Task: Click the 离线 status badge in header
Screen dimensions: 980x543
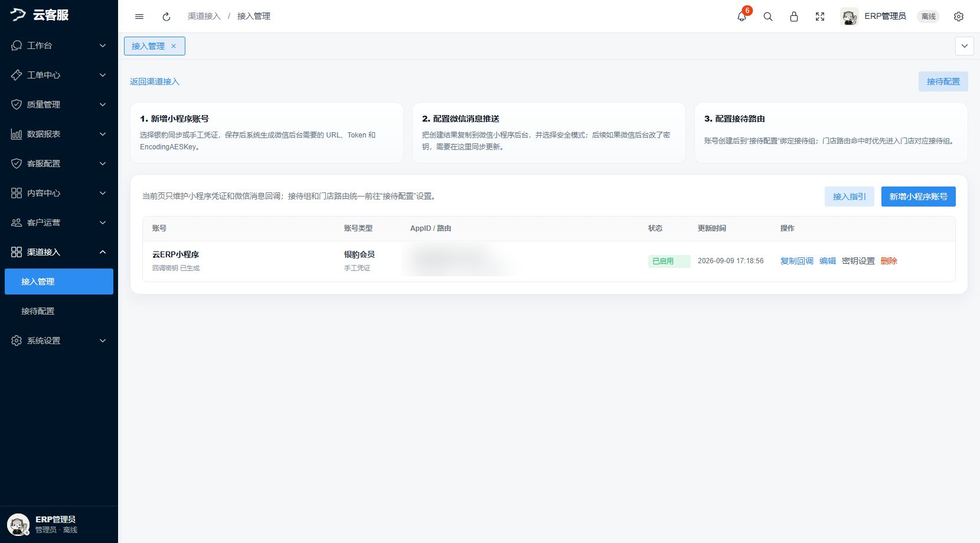Action: tap(929, 17)
